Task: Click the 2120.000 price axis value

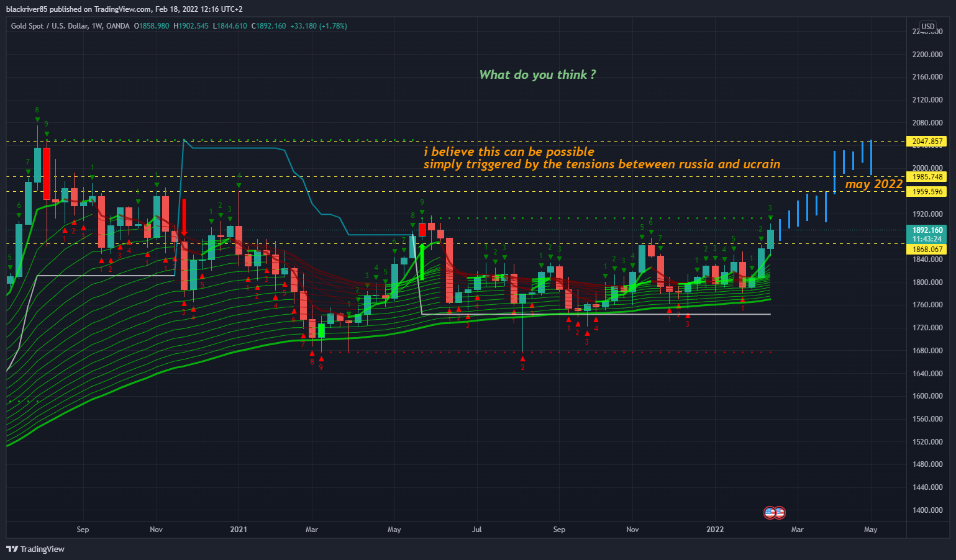Action: tap(927, 100)
